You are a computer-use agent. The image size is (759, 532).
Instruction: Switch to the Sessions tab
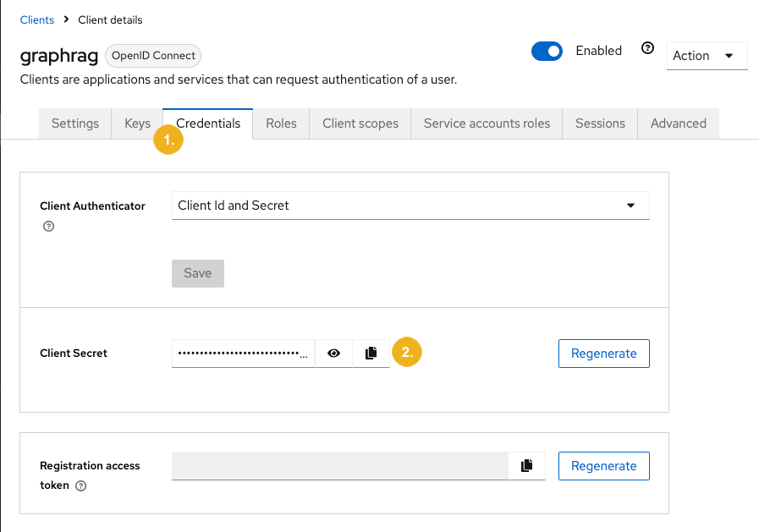click(600, 123)
